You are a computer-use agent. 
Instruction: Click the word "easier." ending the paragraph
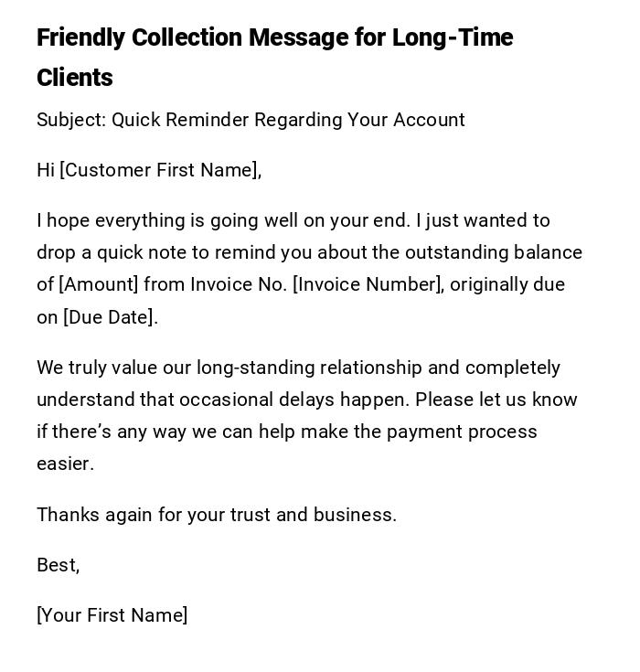[x=65, y=464]
